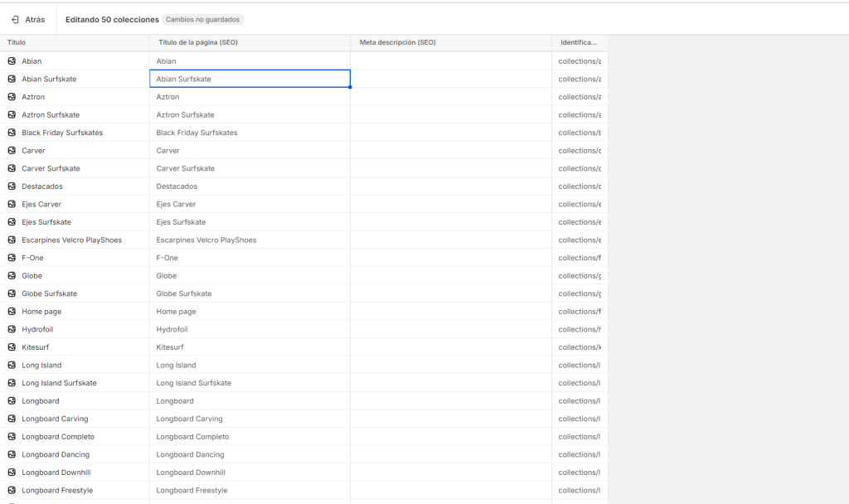This screenshot has width=849, height=504.
Task: Click the collection icon beside Globe
Action: click(12, 276)
